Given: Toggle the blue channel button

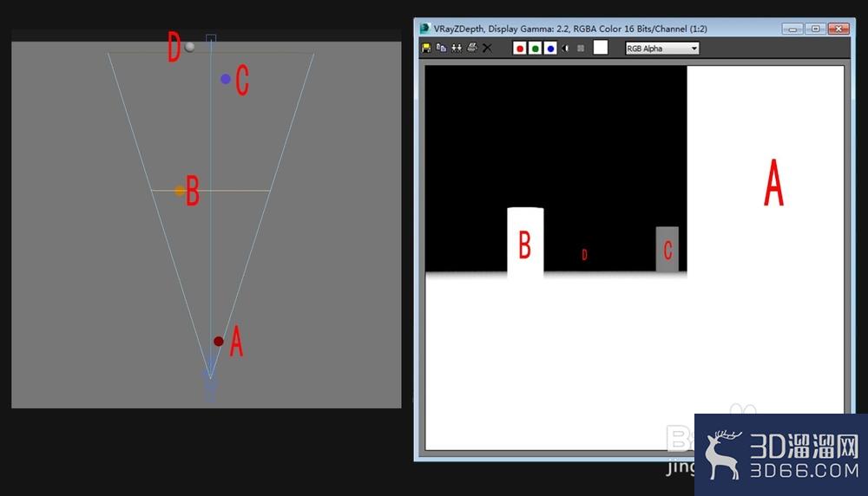Looking at the screenshot, I should coord(550,49).
